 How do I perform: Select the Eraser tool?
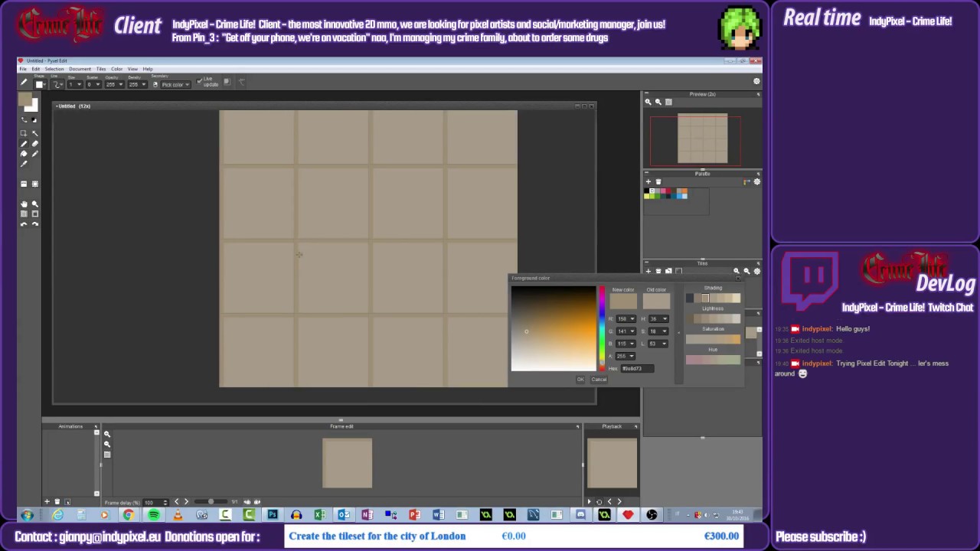coord(35,144)
